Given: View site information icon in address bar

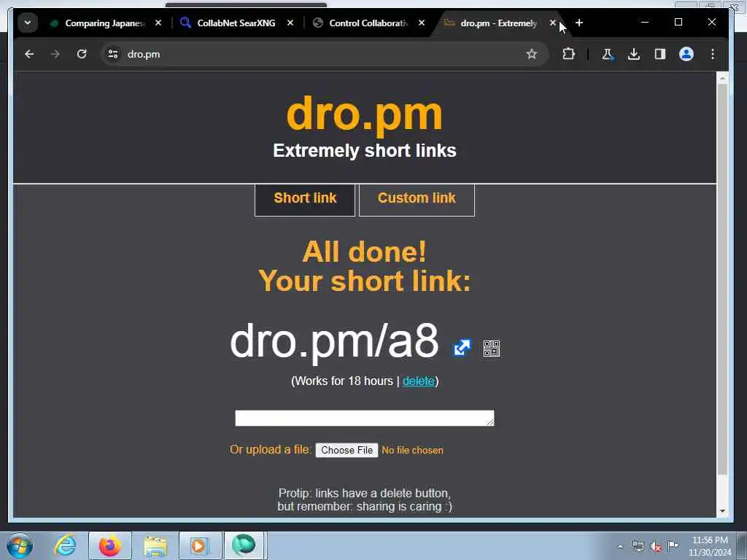Looking at the screenshot, I should (x=113, y=54).
